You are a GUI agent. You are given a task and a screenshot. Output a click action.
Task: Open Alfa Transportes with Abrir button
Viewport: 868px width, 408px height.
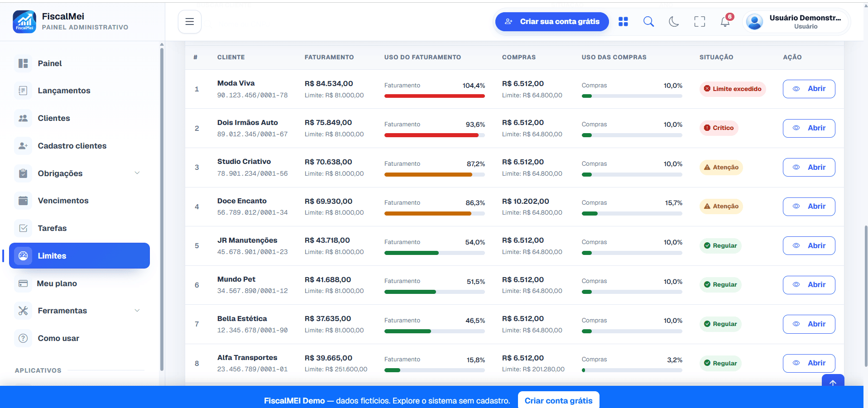click(809, 363)
